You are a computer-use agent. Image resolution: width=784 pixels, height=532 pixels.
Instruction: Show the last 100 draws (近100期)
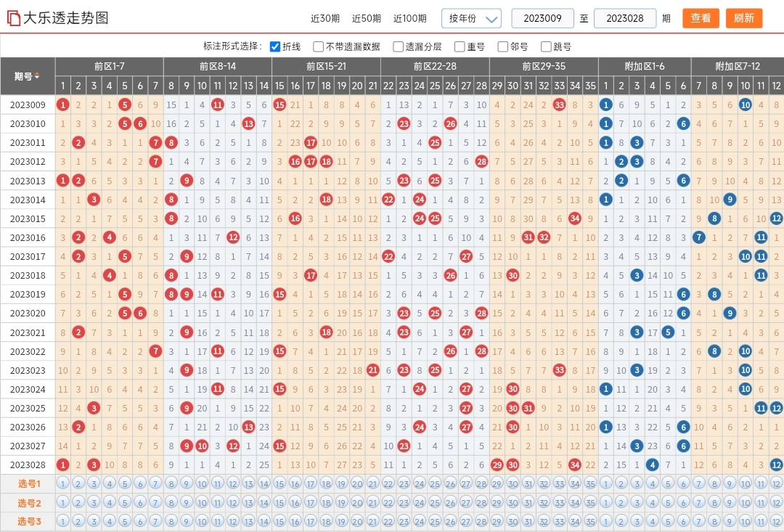tap(410, 18)
